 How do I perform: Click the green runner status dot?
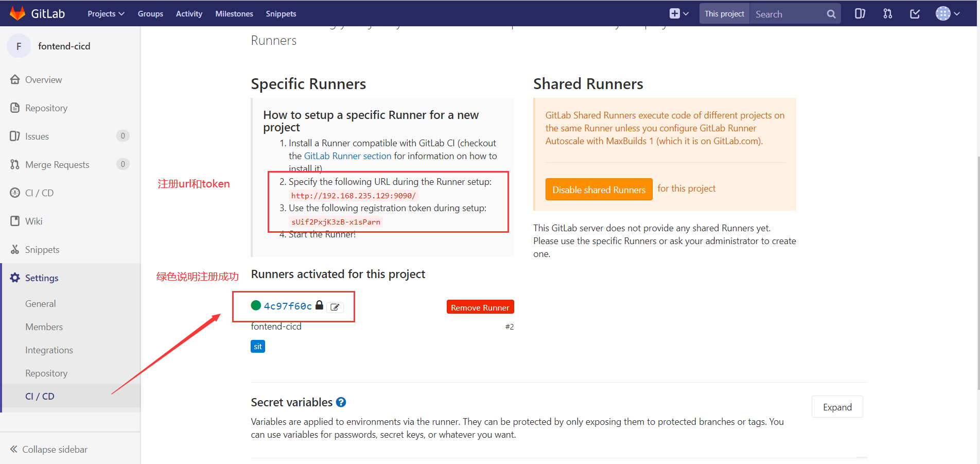point(256,305)
